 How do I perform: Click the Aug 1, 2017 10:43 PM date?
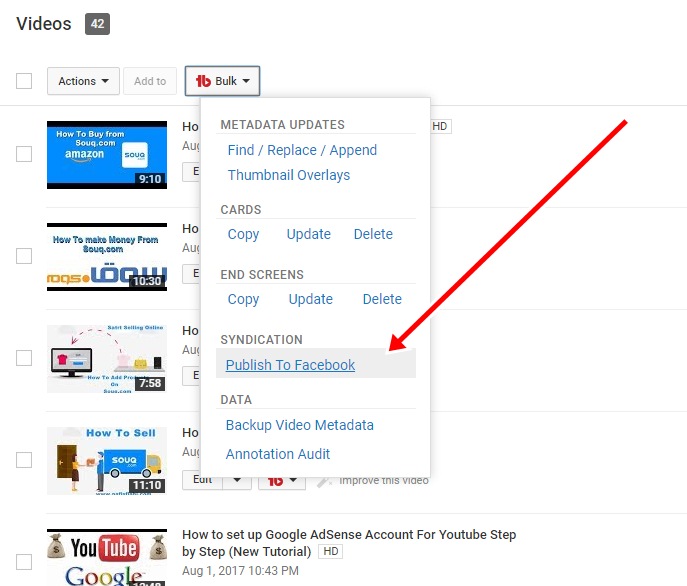click(x=241, y=571)
